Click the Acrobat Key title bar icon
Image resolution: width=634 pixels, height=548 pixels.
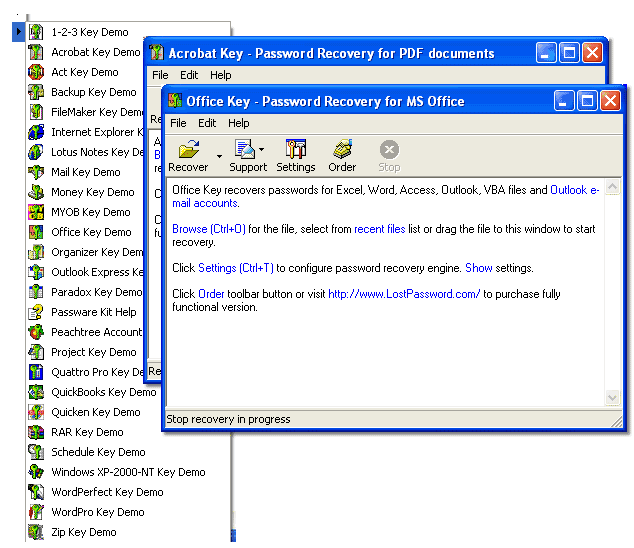coord(156,53)
